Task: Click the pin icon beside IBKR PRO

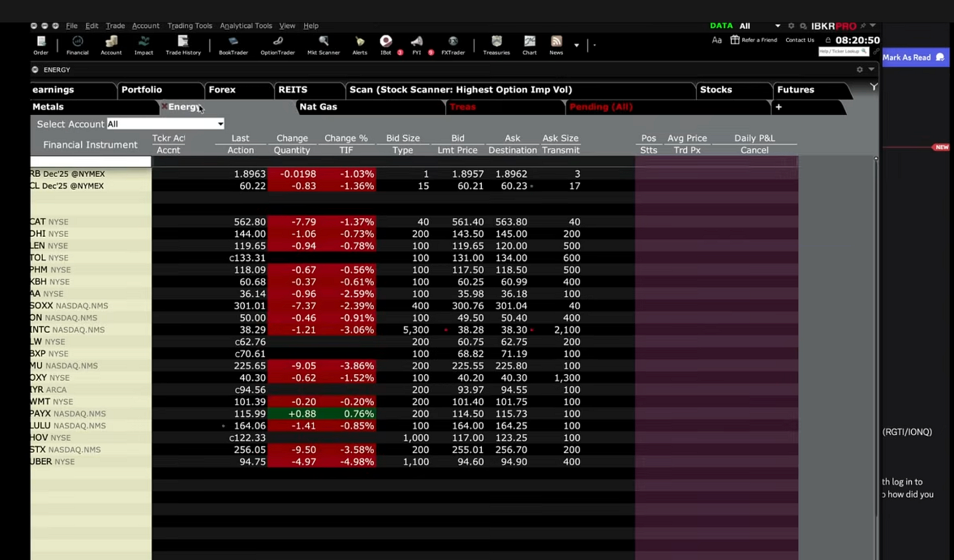Action: pos(863,26)
